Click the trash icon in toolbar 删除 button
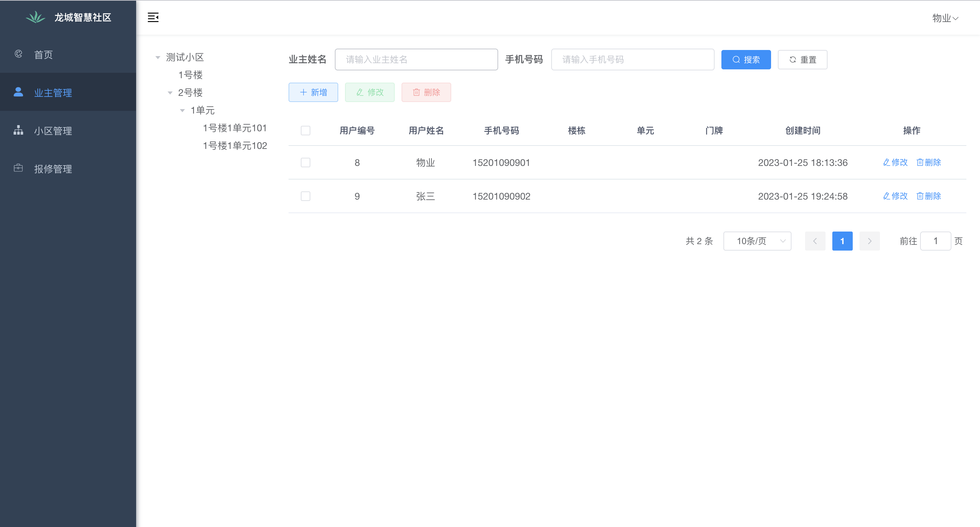 click(x=416, y=92)
